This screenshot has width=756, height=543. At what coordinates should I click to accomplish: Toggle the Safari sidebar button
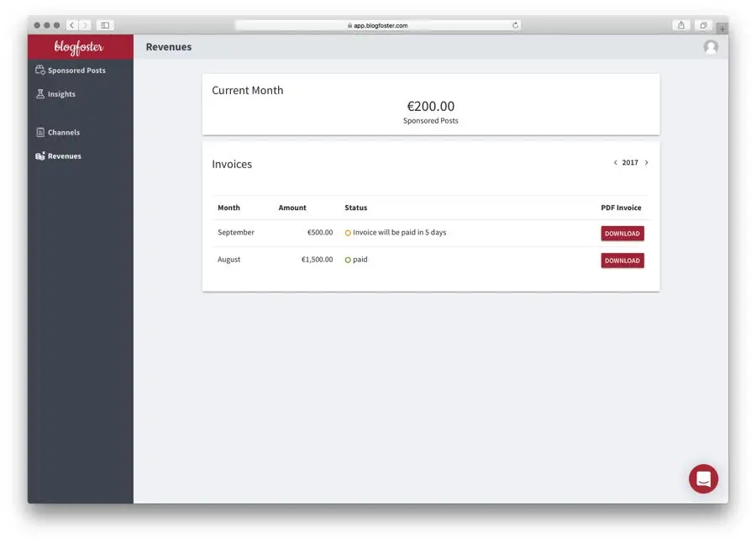[x=105, y=25]
